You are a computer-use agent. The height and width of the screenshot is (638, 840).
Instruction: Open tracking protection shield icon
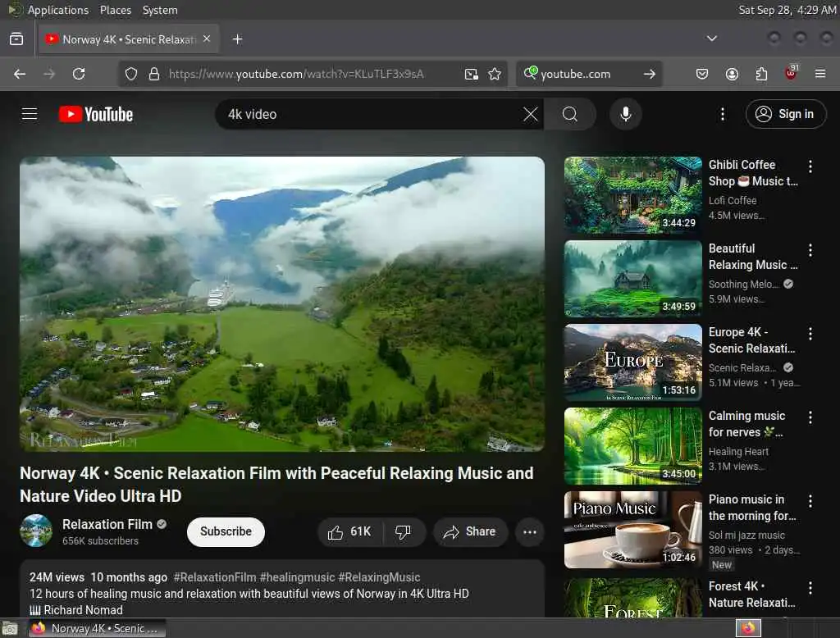click(x=131, y=74)
